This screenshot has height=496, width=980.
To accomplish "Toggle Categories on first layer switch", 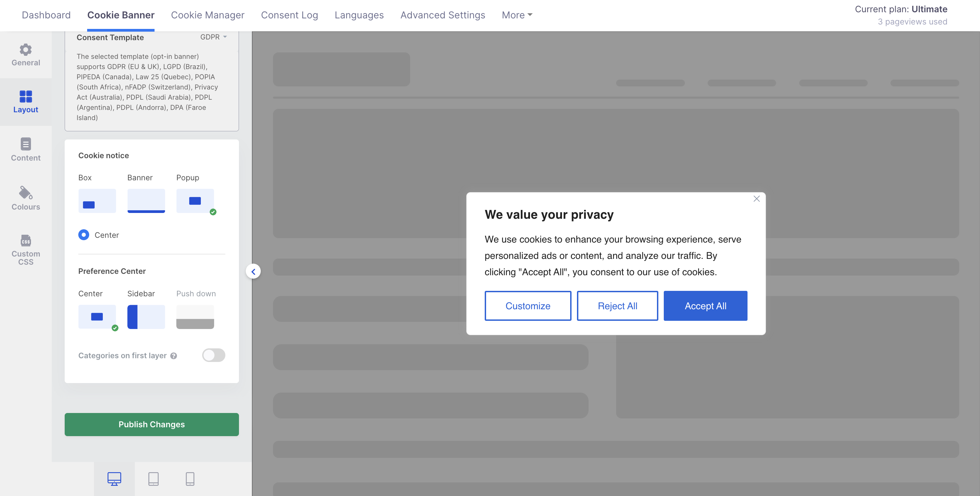I will (x=213, y=356).
